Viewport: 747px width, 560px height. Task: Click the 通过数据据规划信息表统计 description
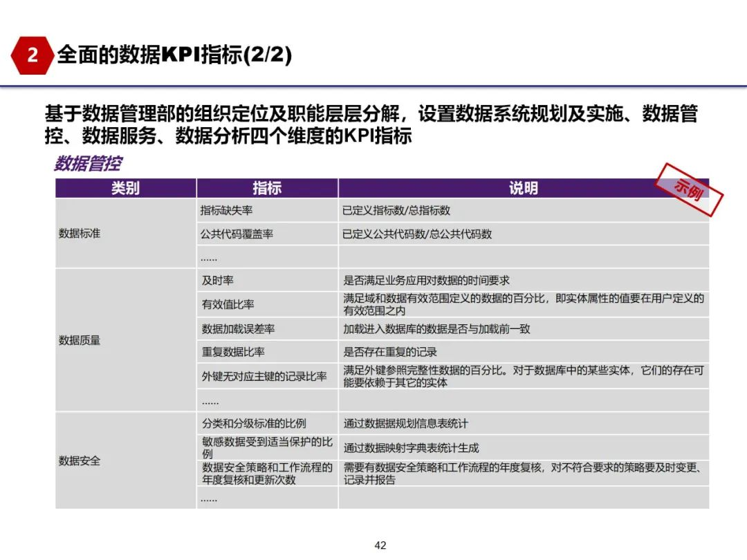point(524,423)
